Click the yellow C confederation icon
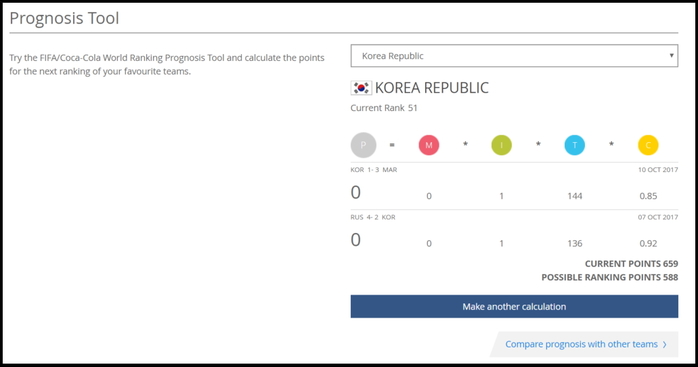Viewport: 698px width, 367px height. click(648, 145)
